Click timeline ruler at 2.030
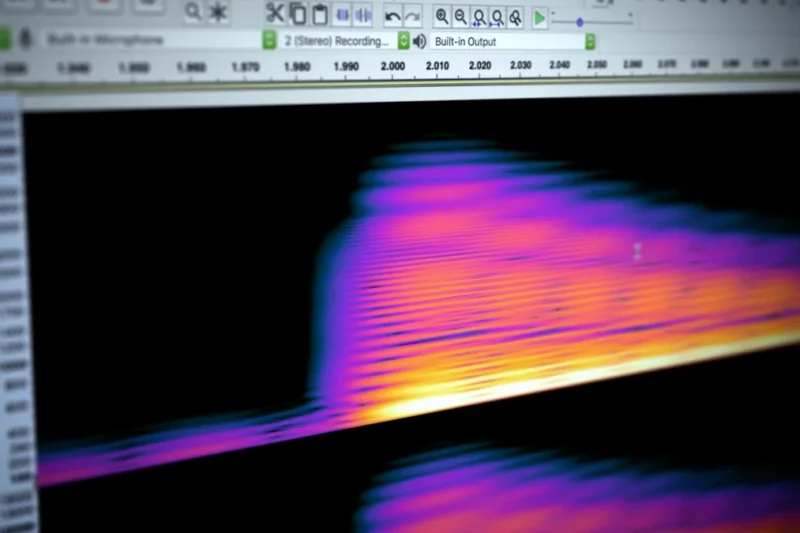 (520, 65)
